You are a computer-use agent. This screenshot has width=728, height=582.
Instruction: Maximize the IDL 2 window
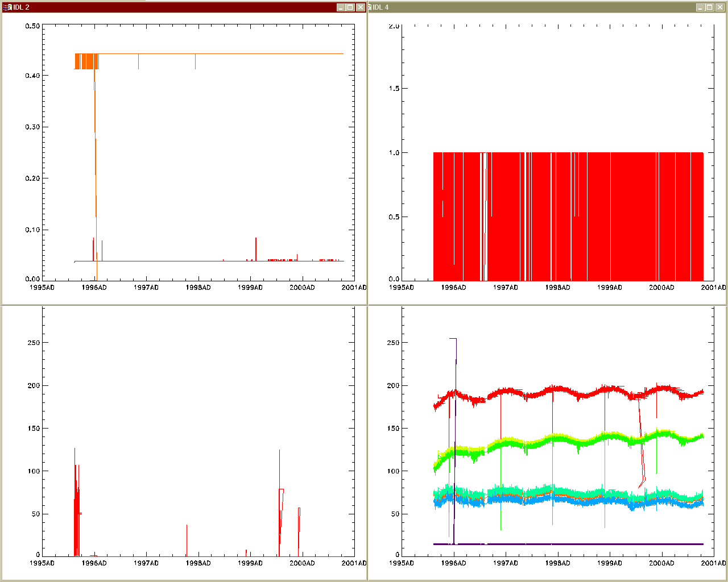350,7
